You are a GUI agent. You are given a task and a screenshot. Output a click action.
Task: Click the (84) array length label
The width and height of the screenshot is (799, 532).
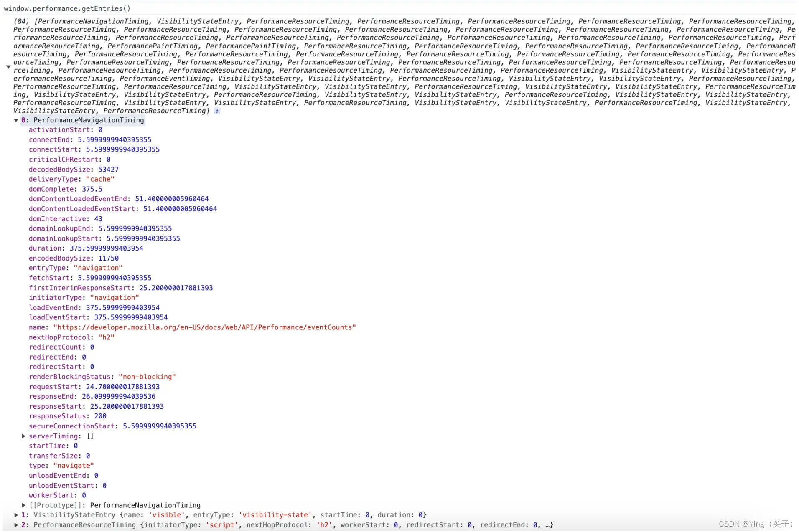click(21, 21)
